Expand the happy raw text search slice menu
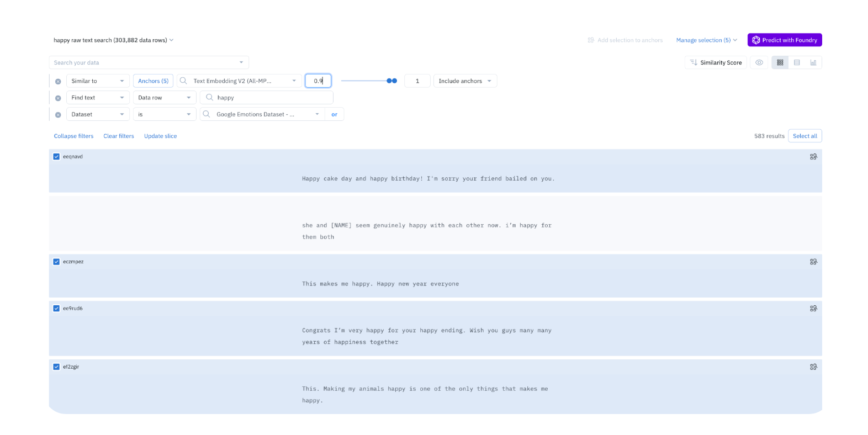This screenshot has width=868, height=435. [x=113, y=40]
